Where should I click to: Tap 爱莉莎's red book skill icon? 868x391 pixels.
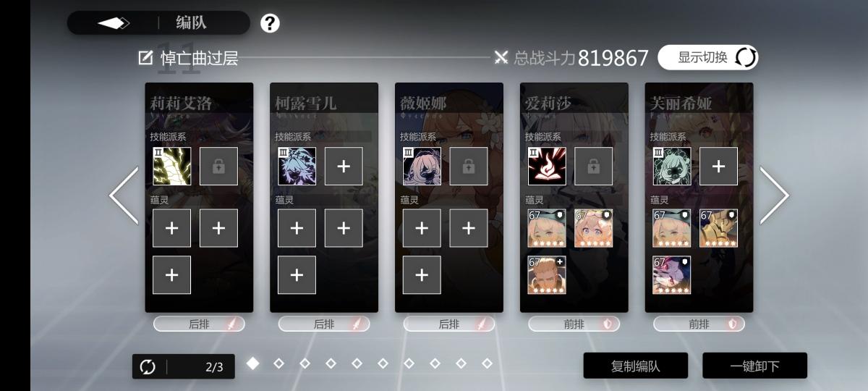(x=547, y=167)
